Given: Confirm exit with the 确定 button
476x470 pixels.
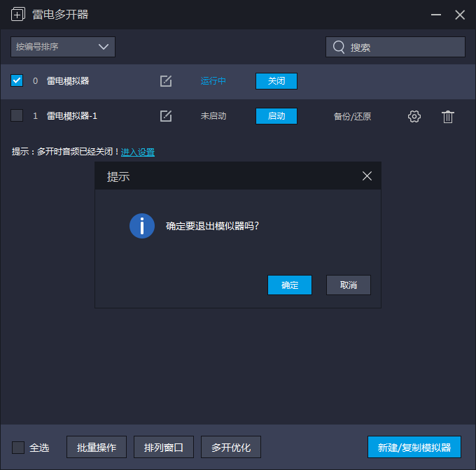Looking at the screenshot, I should click(290, 285).
